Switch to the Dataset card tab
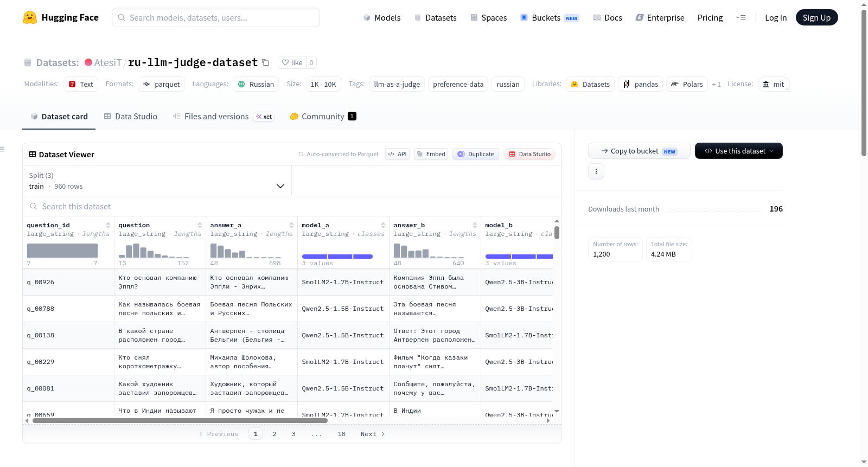 tap(59, 116)
